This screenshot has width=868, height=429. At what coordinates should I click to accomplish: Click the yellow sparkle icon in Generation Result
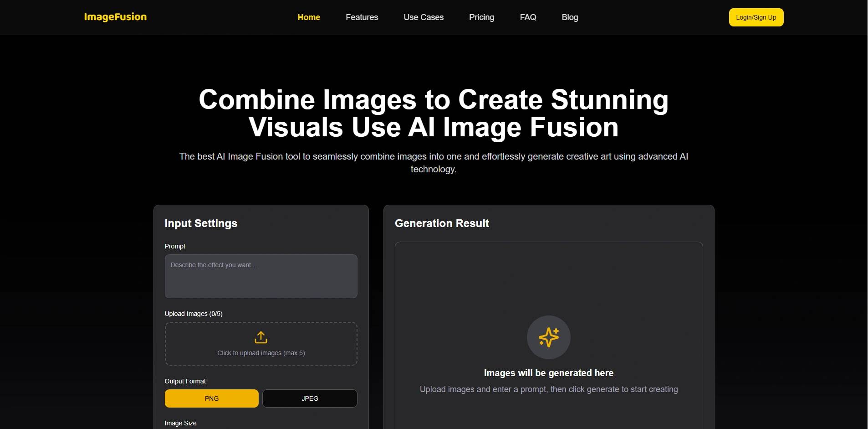pyautogui.click(x=549, y=337)
